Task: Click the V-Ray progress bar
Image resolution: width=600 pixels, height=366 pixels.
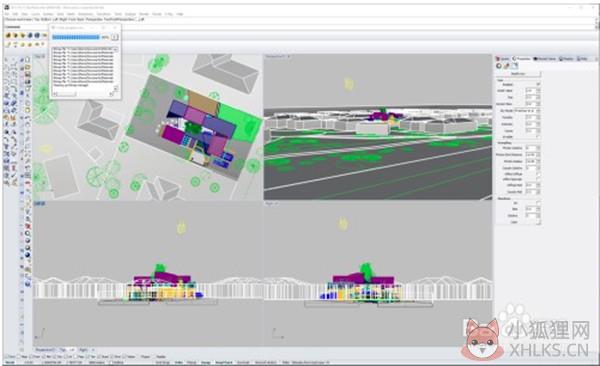Action: pyautogui.click(x=76, y=37)
